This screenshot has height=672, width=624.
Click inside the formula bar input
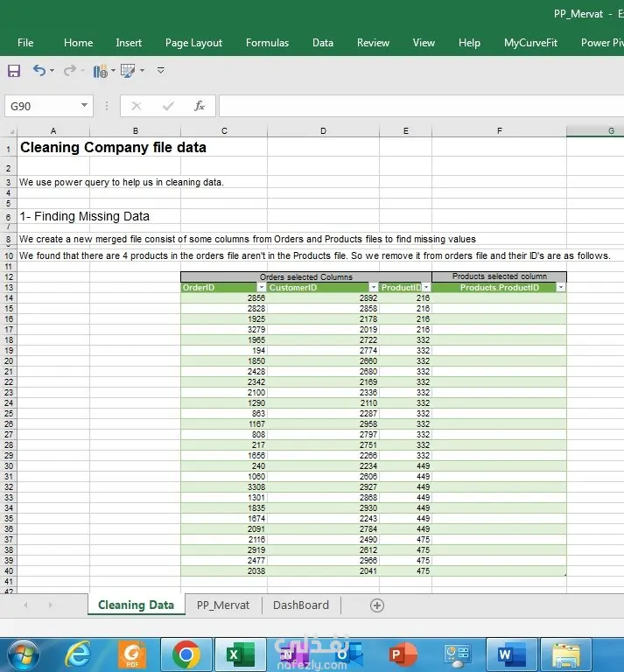pos(420,106)
